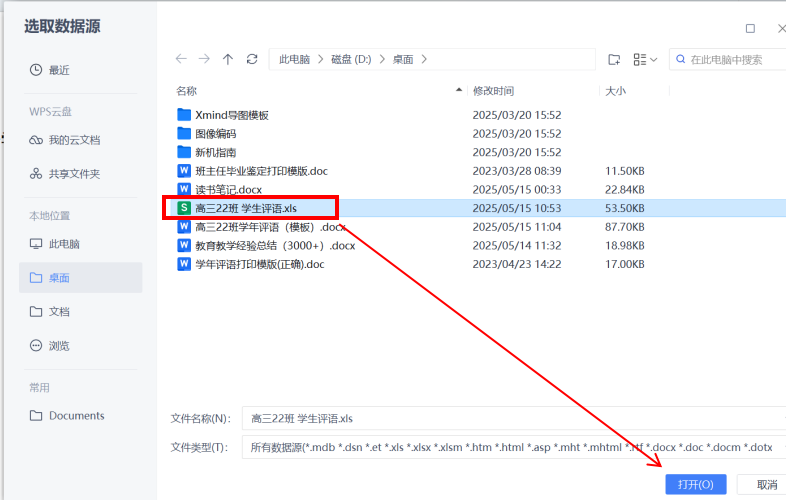
Task: Click the forward navigation arrow
Action: (204, 60)
